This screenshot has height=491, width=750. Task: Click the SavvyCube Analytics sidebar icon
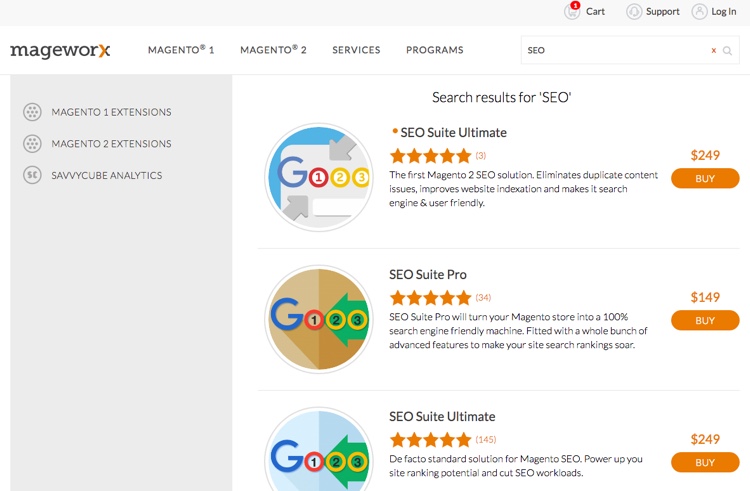pyautogui.click(x=32, y=176)
